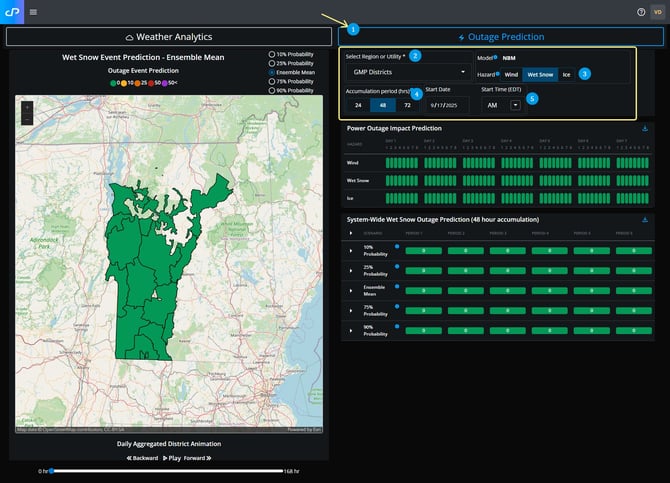Viewport: 670px width, 483px height.
Task: Open the hamburger menu icon
Action: click(33, 12)
